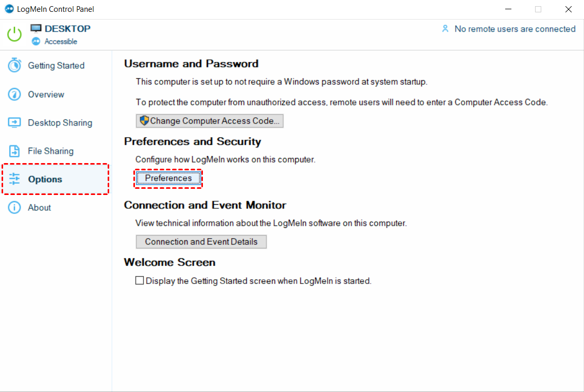
Task: Click the remote user person icon
Action: click(445, 29)
